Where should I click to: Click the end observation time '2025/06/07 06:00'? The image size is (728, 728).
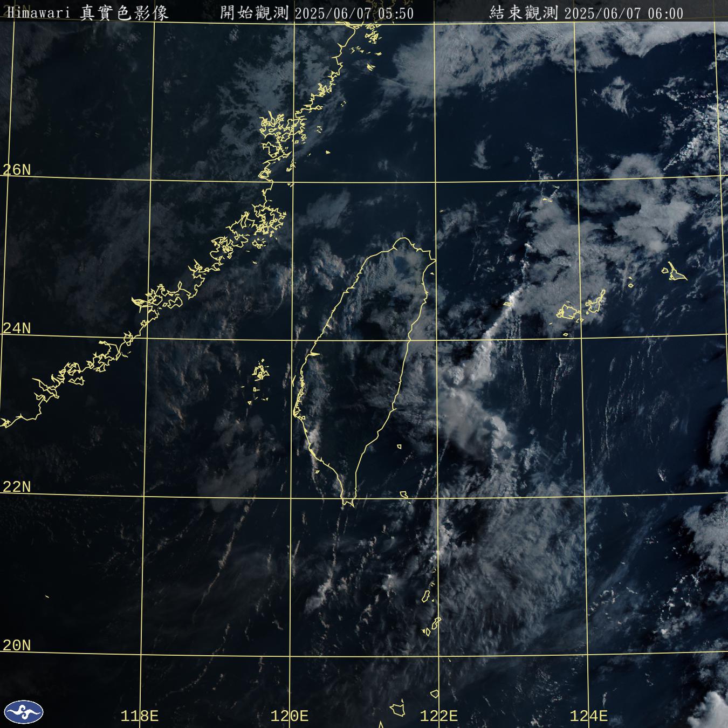(624, 13)
